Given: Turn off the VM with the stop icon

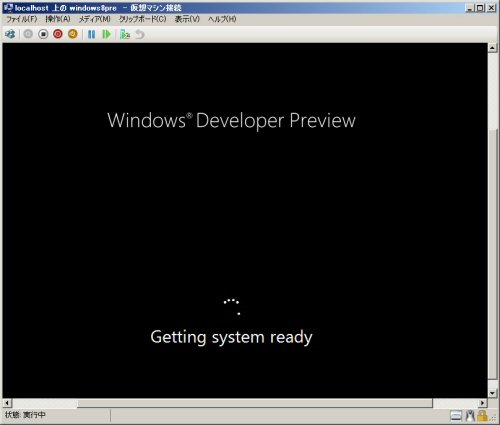Looking at the screenshot, I should click(x=43, y=34).
